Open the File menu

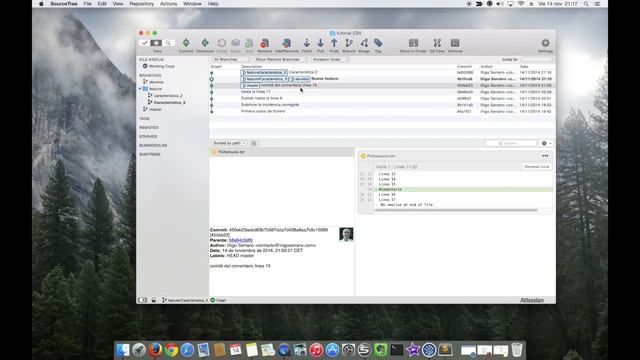tap(87, 4)
